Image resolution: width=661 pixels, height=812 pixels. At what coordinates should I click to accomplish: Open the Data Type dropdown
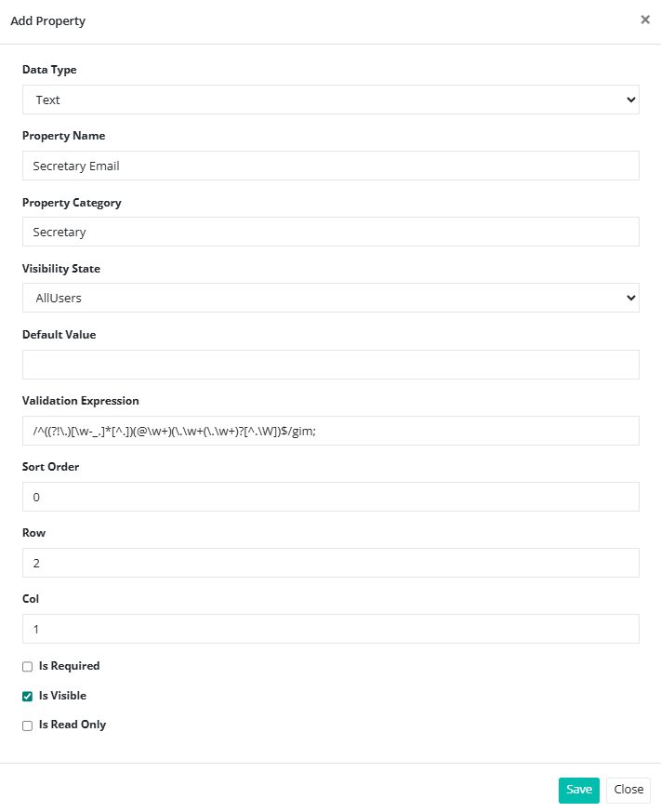pyautogui.click(x=330, y=100)
